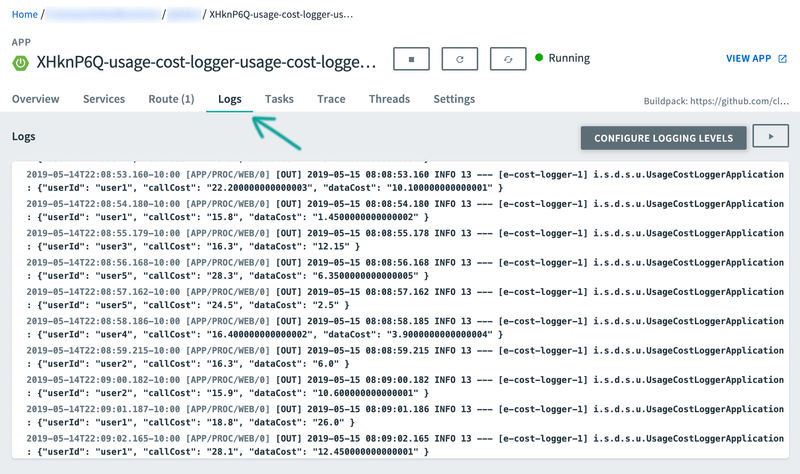Open the Services tab
800x474 pixels.
(104, 99)
